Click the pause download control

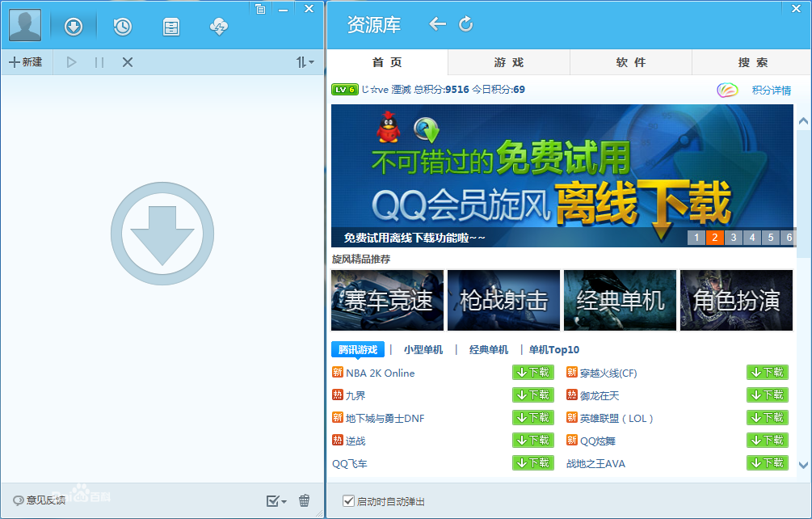(x=99, y=62)
